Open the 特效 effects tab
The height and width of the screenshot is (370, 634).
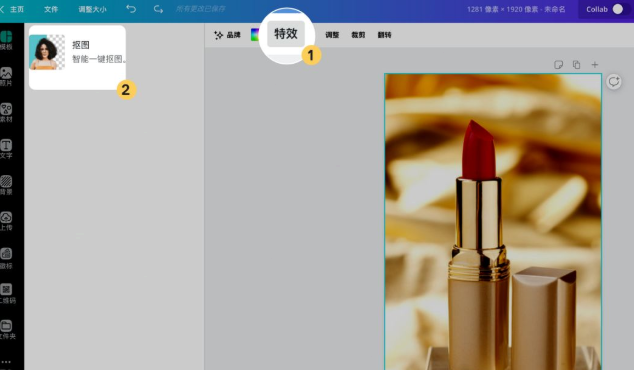(286, 34)
